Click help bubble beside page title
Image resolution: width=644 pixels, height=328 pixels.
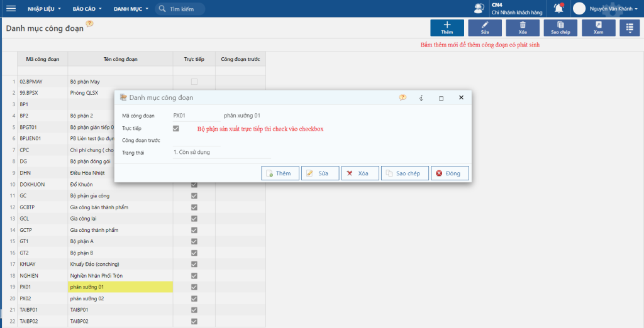point(89,24)
